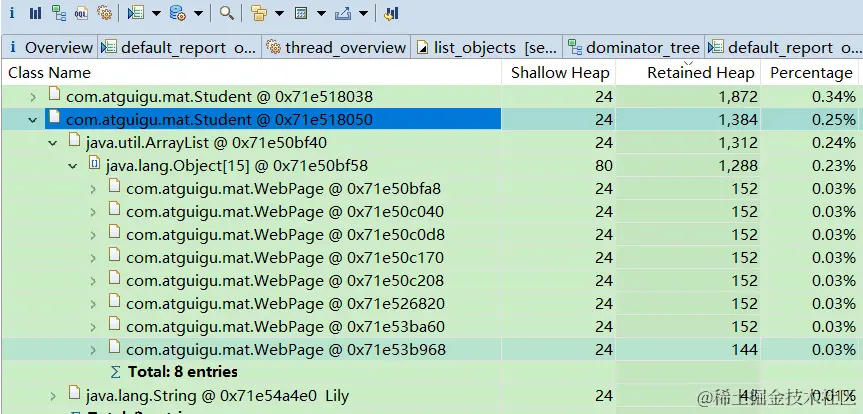Select row com.atguigu.mat.WebPage @ 0x71e53ba60

(x=431, y=327)
